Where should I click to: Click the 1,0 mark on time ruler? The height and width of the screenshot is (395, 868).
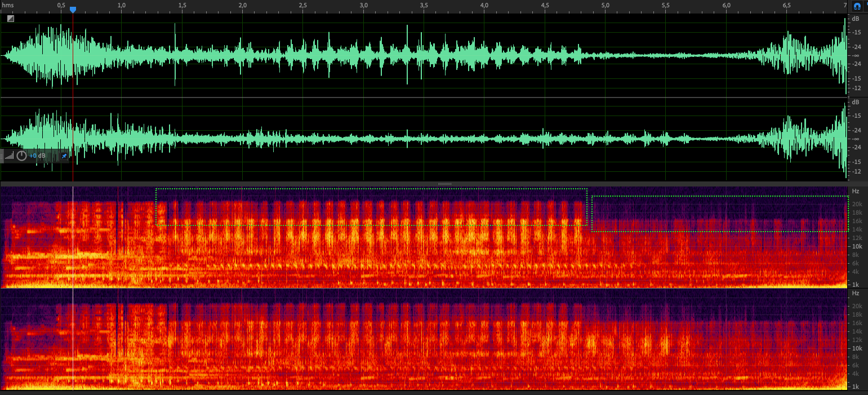[121, 5]
